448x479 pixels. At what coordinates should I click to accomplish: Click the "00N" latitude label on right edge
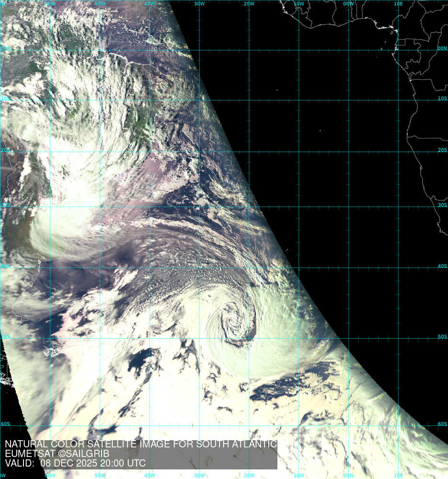(x=442, y=48)
